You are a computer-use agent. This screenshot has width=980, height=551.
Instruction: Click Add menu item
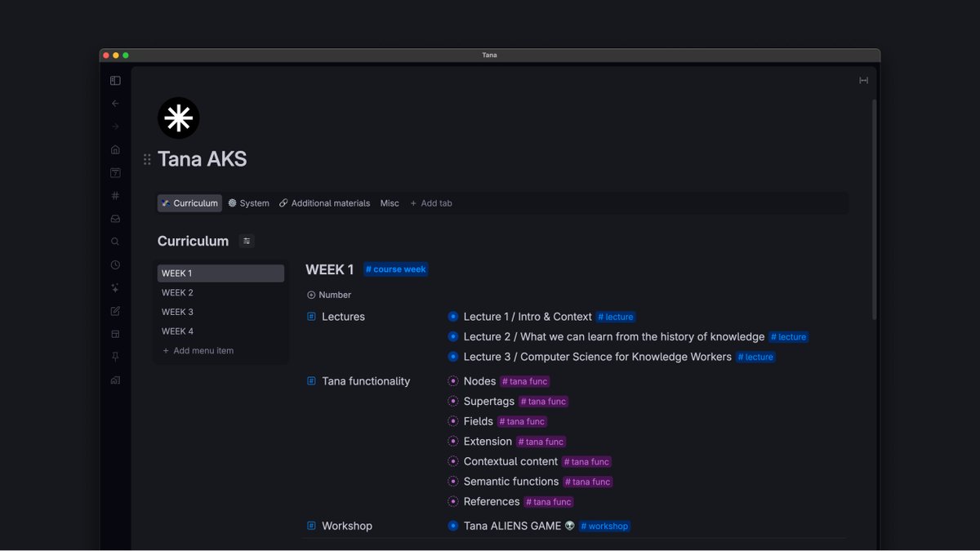(198, 351)
